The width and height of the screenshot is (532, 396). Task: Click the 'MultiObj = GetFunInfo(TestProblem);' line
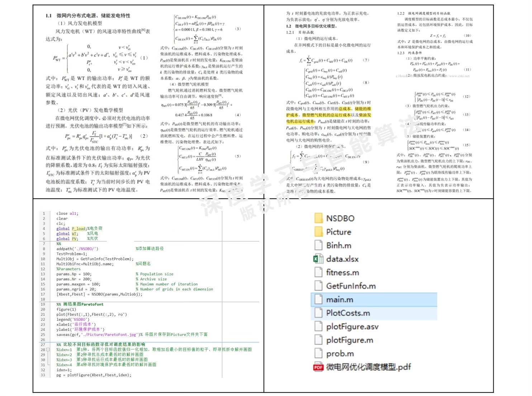(95, 259)
